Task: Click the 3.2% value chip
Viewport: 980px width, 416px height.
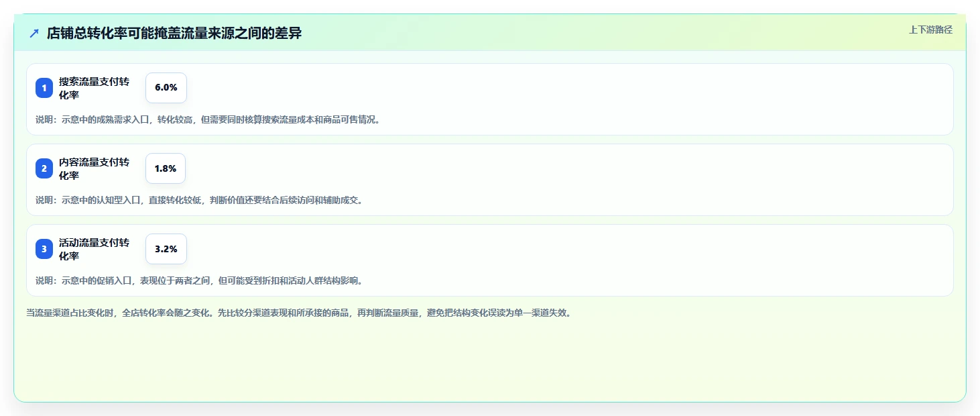Action: coord(166,249)
